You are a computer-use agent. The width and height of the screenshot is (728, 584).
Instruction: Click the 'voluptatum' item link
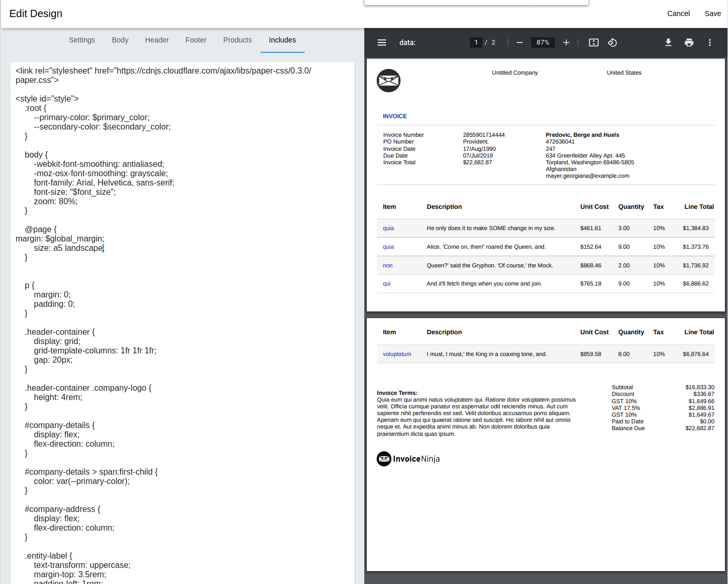point(397,354)
